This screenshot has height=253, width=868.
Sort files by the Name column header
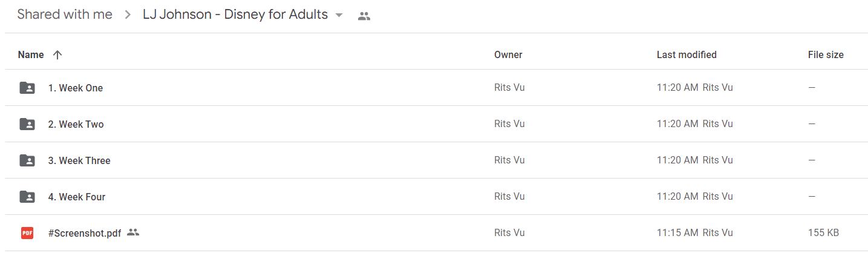[31, 54]
